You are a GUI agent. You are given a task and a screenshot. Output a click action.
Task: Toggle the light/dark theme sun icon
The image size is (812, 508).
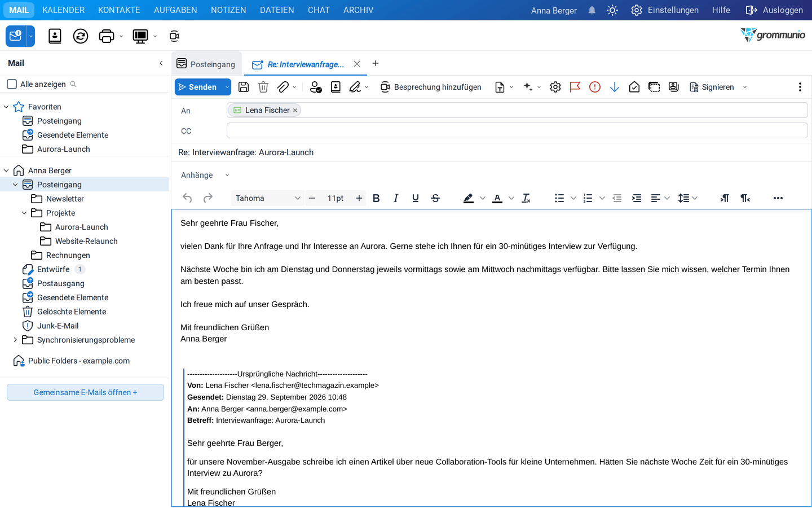point(612,10)
